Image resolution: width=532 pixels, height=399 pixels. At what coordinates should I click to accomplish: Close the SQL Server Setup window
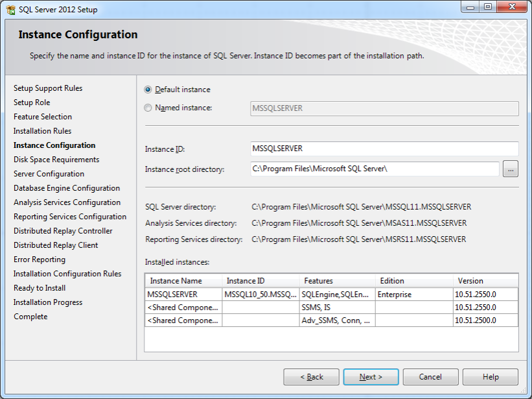(512, 7)
